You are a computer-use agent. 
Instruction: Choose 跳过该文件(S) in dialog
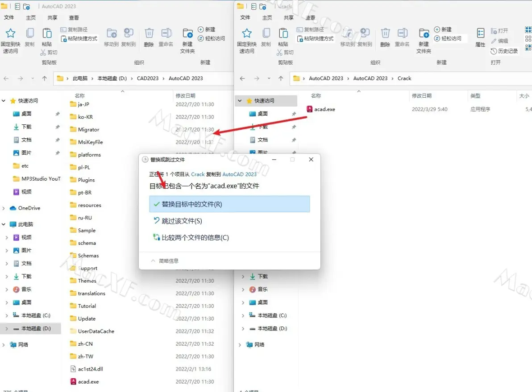229,221
